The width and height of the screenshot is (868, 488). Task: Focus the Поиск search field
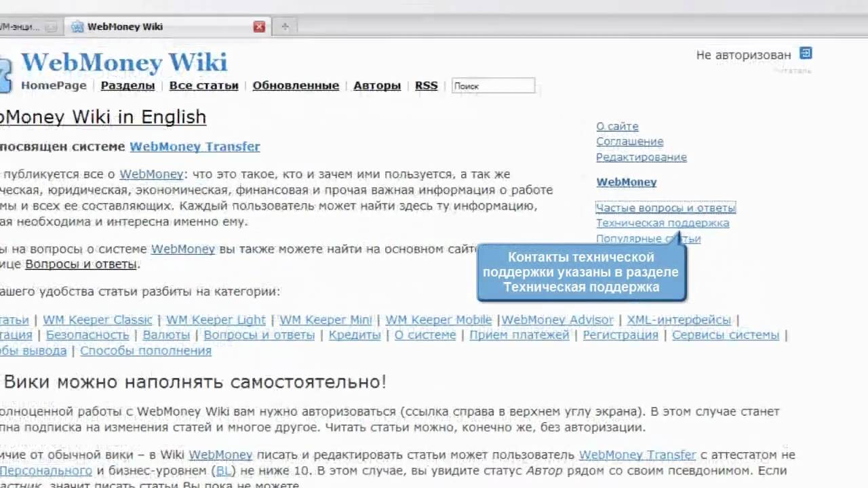(x=494, y=85)
